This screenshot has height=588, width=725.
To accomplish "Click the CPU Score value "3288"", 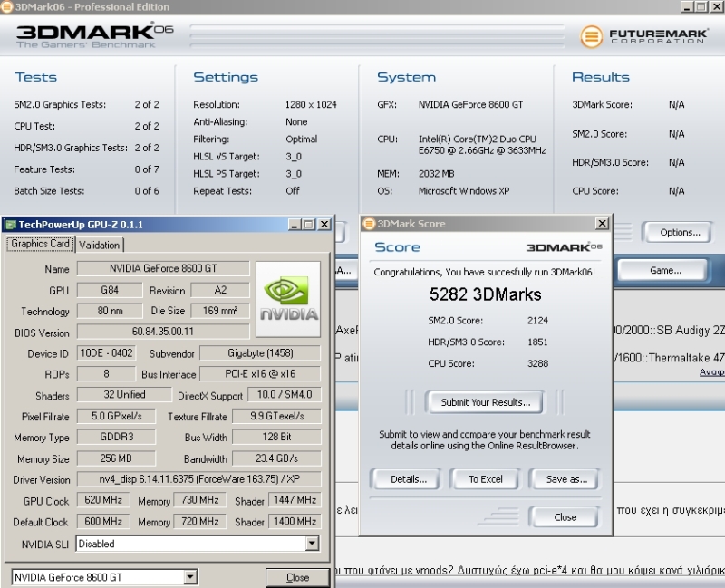I will click(537, 363).
